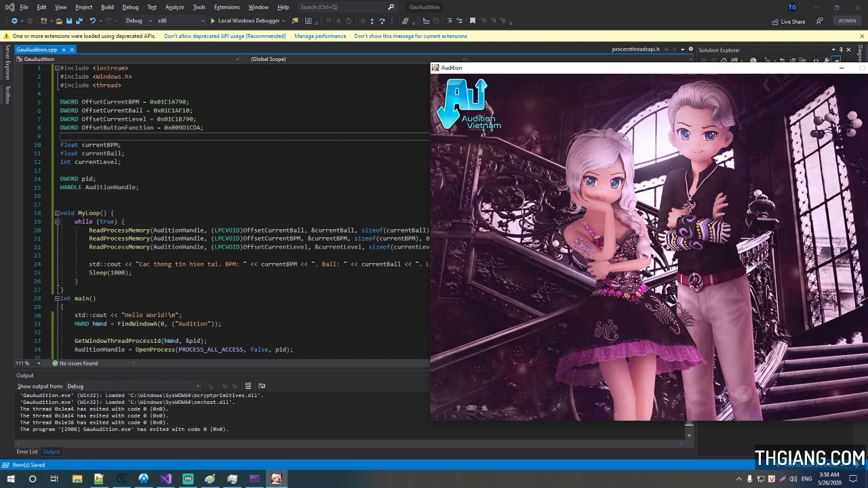Click the TG account avatar
This screenshot has width=868, height=488.
(x=792, y=7)
